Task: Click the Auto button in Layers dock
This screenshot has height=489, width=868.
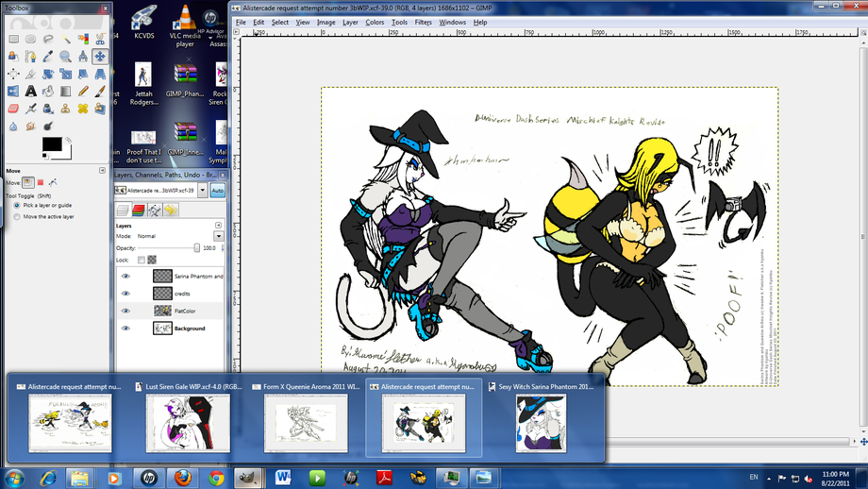Action: (x=217, y=191)
